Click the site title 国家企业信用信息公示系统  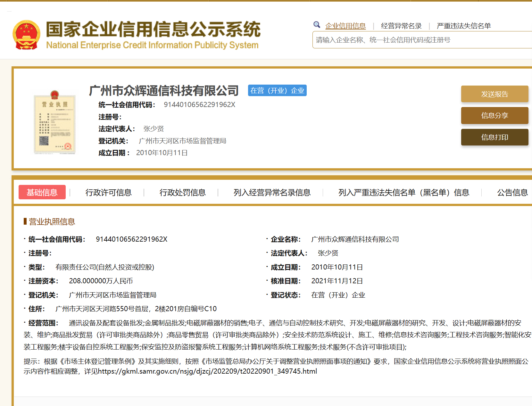(x=154, y=29)
